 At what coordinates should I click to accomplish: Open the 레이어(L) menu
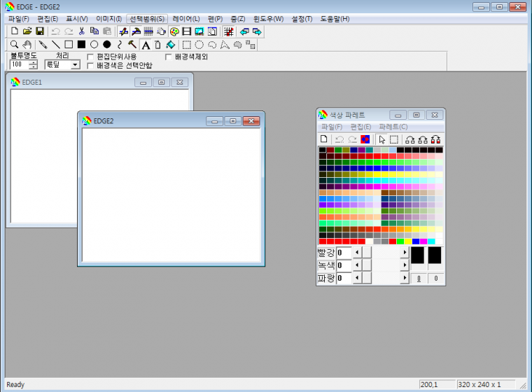[x=186, y=19]
